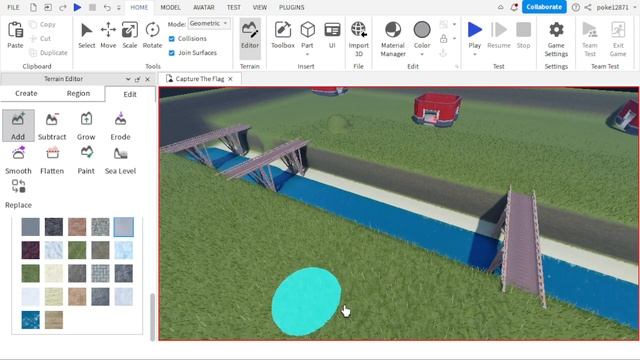This screenshot has width=640, height=360.
Task: Activate the Move tool
Action: (108, 35)
